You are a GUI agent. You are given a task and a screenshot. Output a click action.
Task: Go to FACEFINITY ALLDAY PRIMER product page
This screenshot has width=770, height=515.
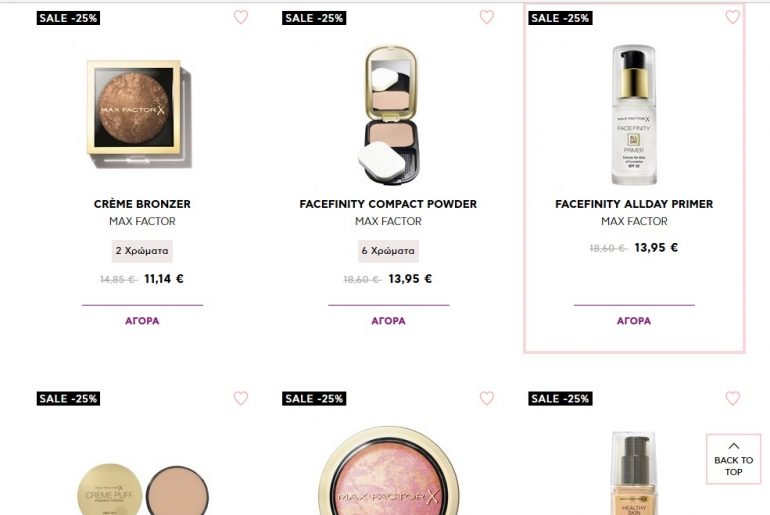(634, 204)
